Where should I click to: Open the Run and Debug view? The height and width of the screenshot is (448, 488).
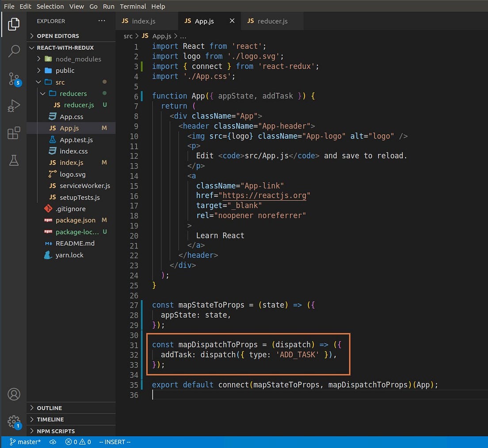click(x=14, y=106)
